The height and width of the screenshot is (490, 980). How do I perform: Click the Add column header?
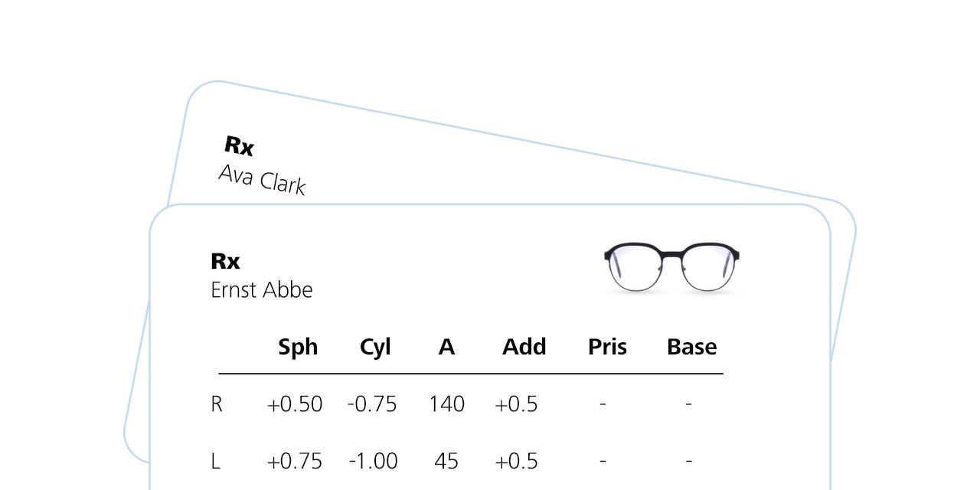point(524,347)
